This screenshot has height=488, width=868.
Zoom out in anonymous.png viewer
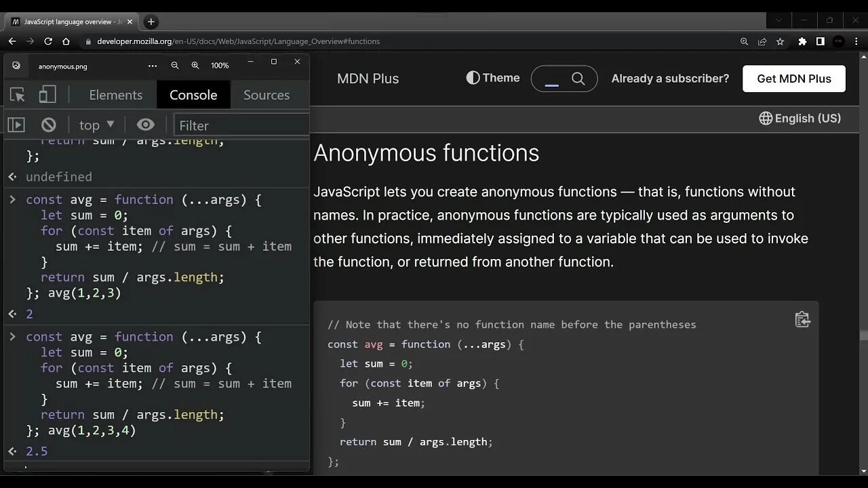pos(175,66)
